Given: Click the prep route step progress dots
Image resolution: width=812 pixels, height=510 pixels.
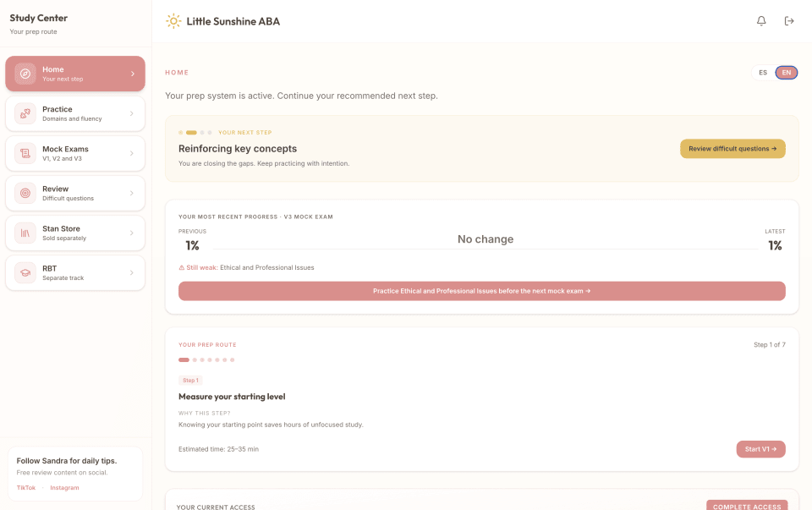Looking at the screenshot, I should (x=206, y=359).
